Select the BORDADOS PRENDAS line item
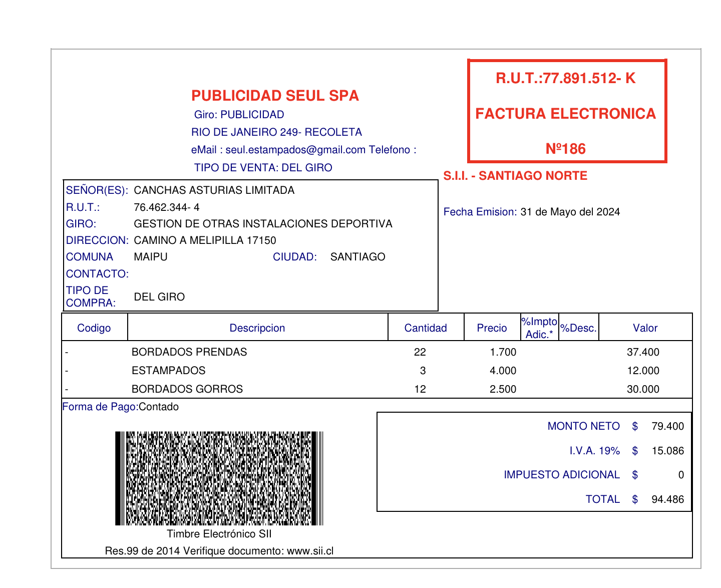Viewport: 721px width, 588px height. pyautogui.click(x=189, y=352)
